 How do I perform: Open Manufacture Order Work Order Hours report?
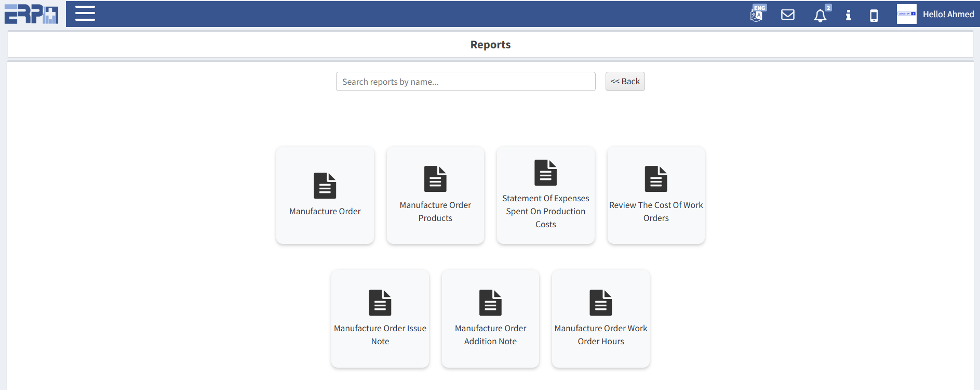[601, 334]
